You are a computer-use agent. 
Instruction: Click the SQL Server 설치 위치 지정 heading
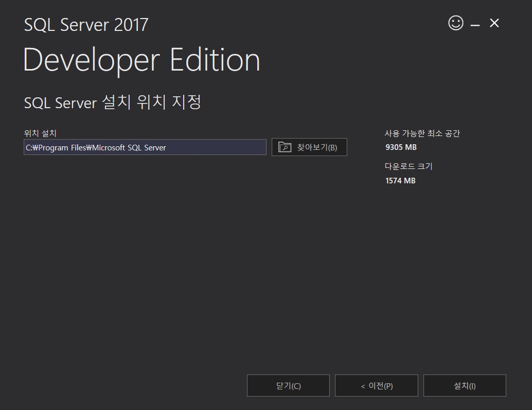pos(112,102)
